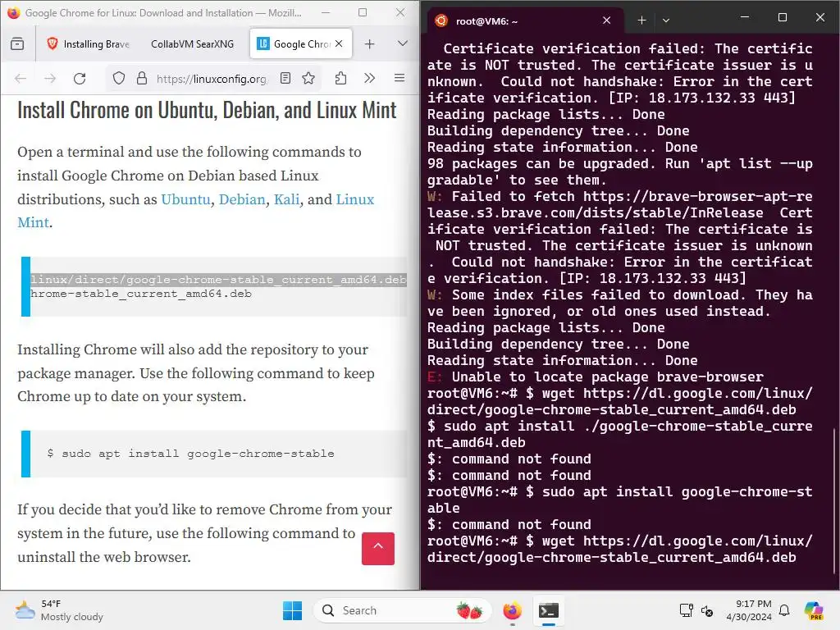Go back in Firefox history
The width and height of the screenshot is (840, 630).
[x=21, y=79]
